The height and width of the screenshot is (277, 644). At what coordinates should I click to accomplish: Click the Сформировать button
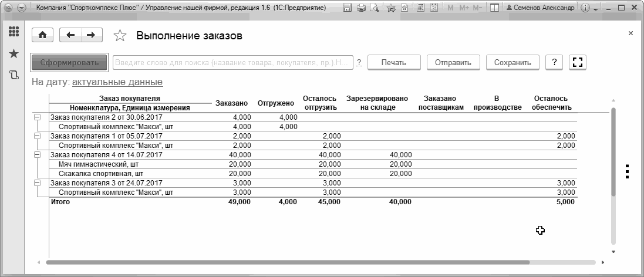tap(69, 62)
